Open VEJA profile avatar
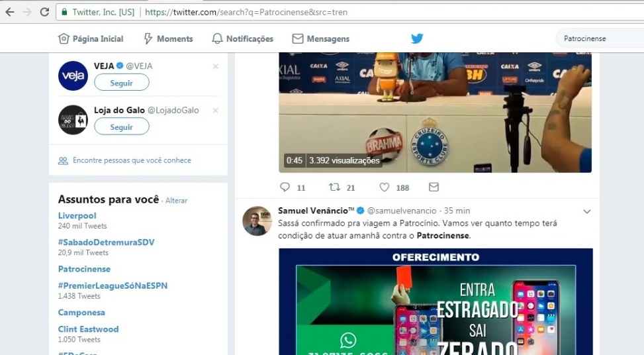 point(73,76)
